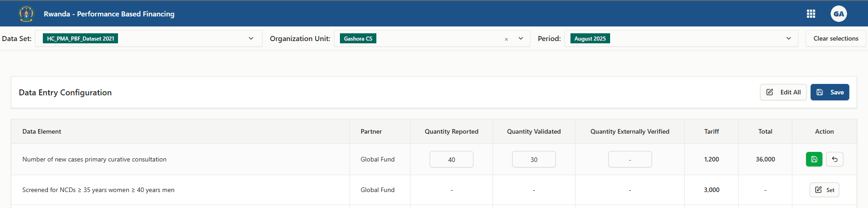Select the HC_PMA_PBF_Dataset 2021 tag
The image size is (868, 208).
point(81,38)
